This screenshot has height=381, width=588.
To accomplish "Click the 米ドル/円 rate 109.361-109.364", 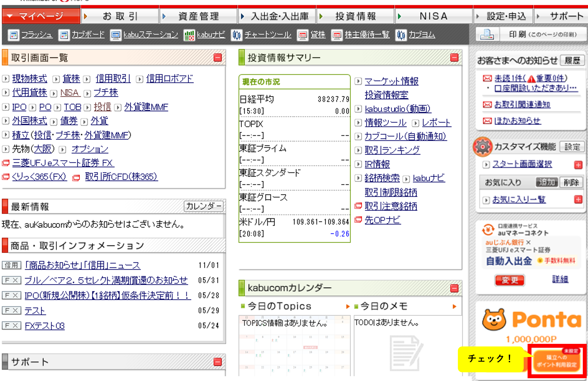I will (321, 222).
